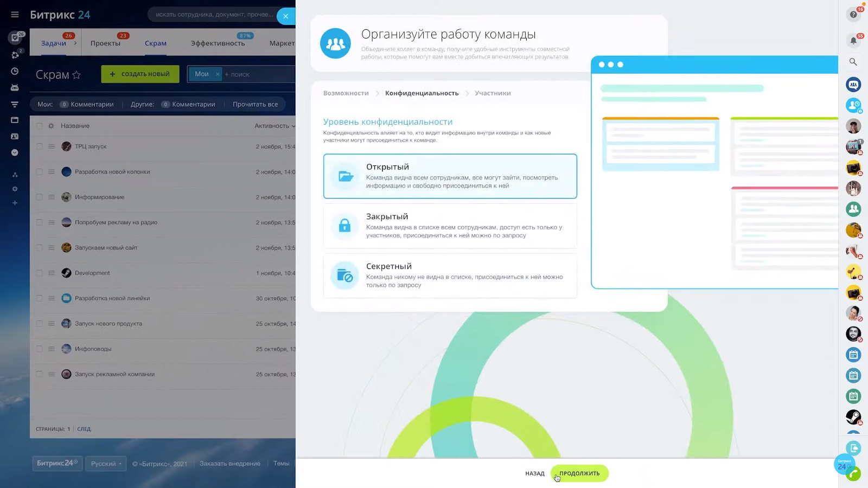Select the Открытый privacy level

click(x=450, y=176)
